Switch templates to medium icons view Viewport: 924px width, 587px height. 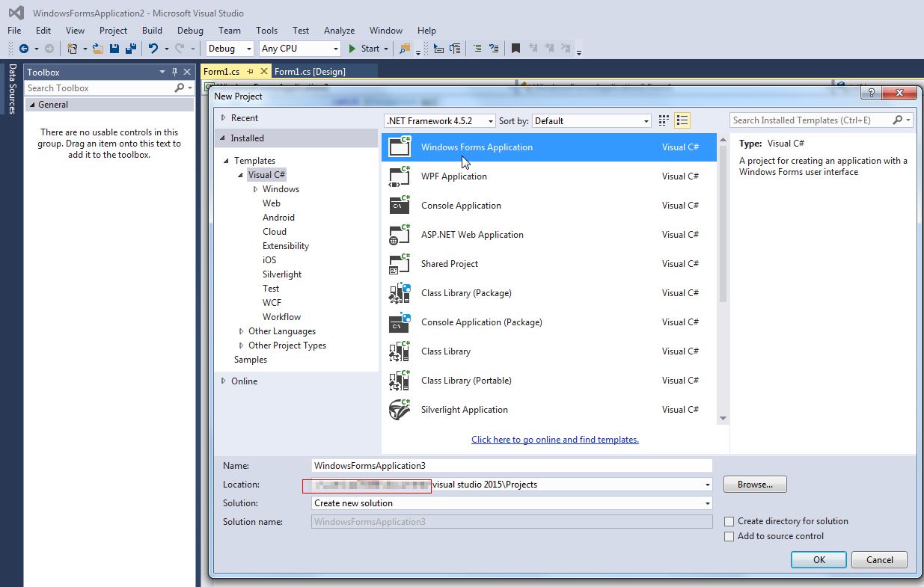pyautogui.click(x=663, y=120)
